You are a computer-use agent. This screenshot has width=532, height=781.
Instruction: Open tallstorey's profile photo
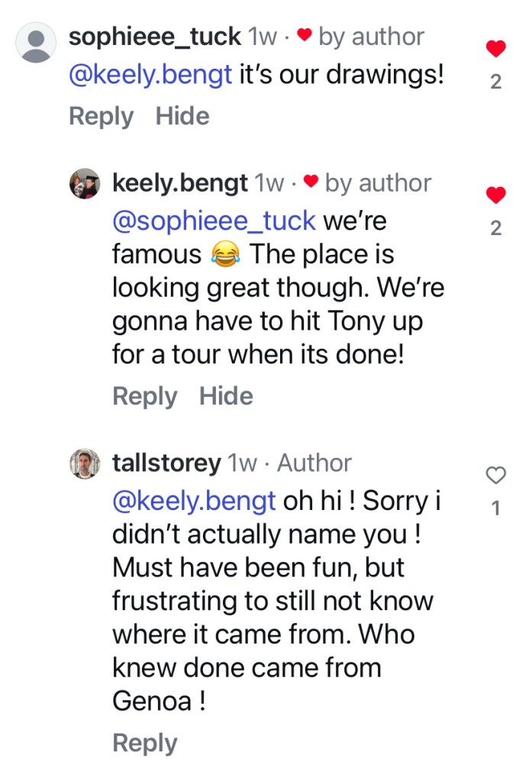pyautogui.click(x=85, y=463)
